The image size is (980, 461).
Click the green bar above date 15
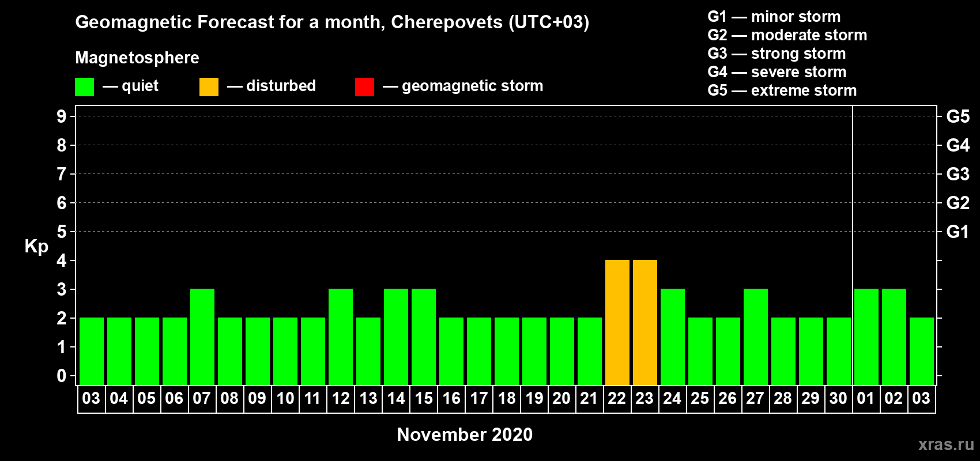coord(424,337)
